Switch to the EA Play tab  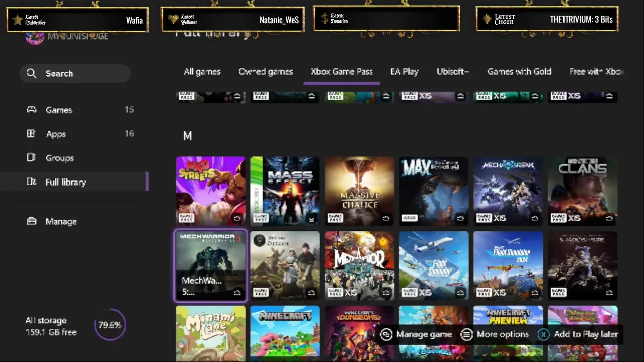(x=405, y=72)
